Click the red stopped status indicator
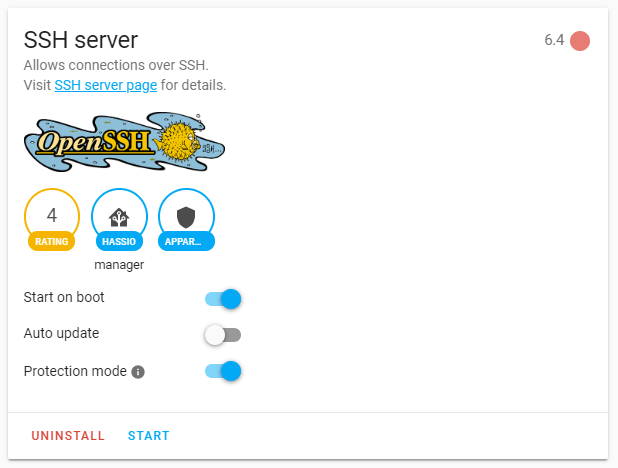This screenshot has height=468, width=618. point(580,41)
